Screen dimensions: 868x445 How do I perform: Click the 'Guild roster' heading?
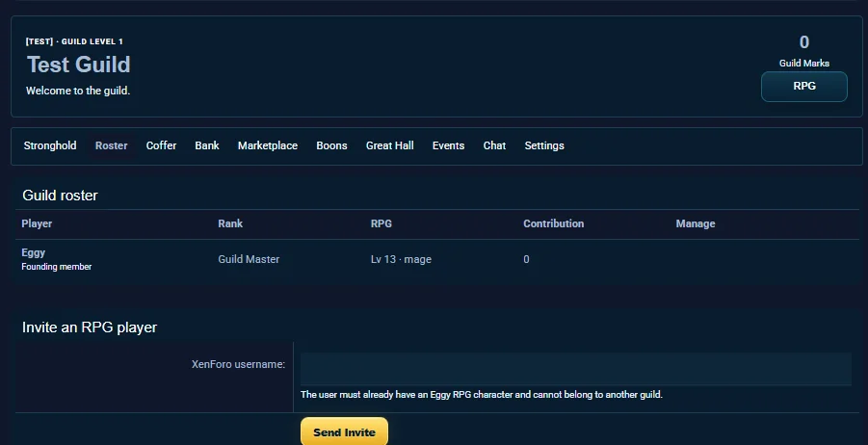click(x=60, y=196)
